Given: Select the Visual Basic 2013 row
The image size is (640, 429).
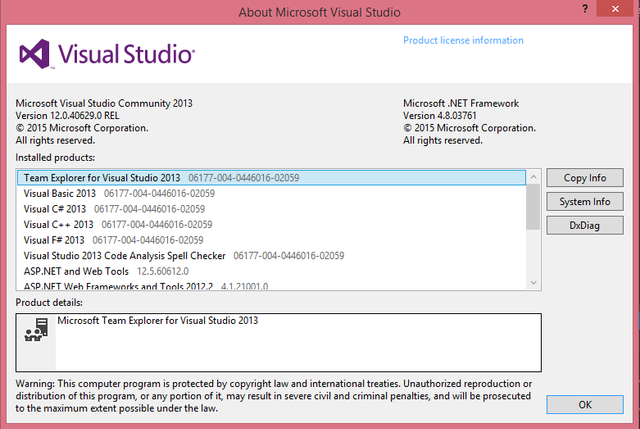Looking at the screenshot, I should [271, 193].
